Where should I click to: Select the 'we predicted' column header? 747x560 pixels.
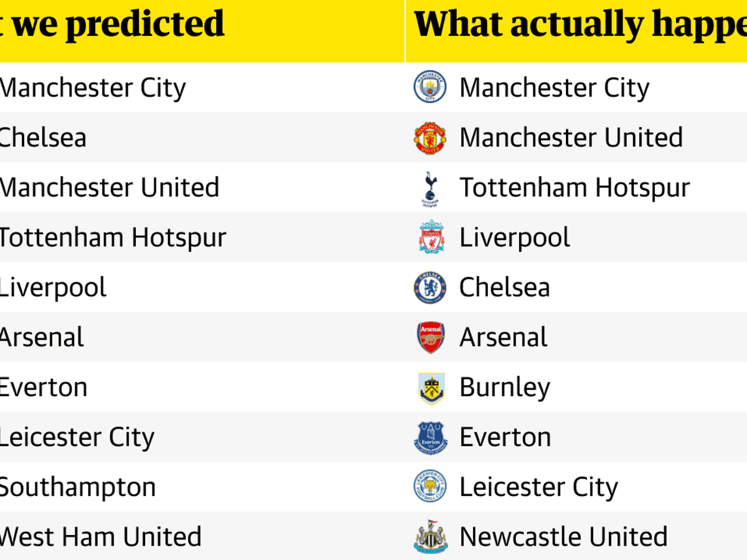coord(118,25)
